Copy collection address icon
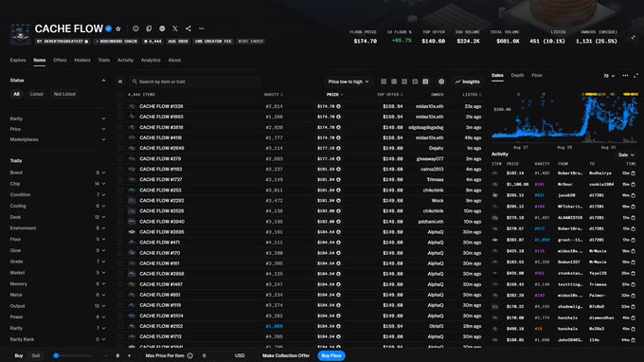Screen dimensions: 644x362 coord(149,28)
